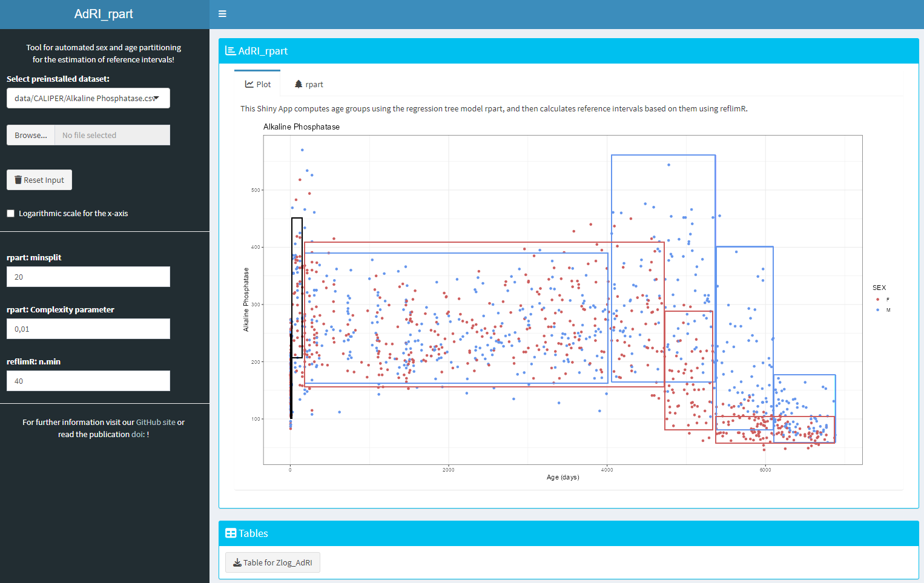The width and height of the screenshot is (924, 583).
Task: Focus the Complexity parameter input field
Action: [88, 329]
